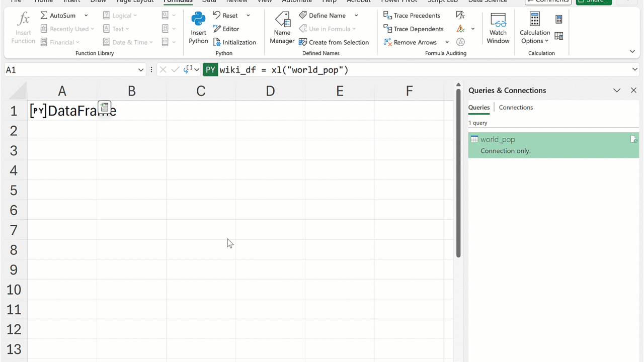Expand the AutoSum dropdown arrow
644x362 pixels.
[86, 16]
